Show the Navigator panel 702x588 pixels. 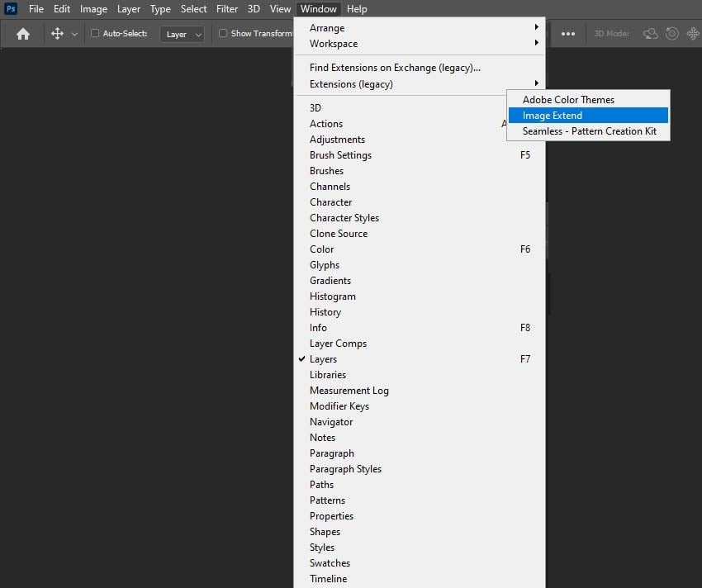pos(420,421)
